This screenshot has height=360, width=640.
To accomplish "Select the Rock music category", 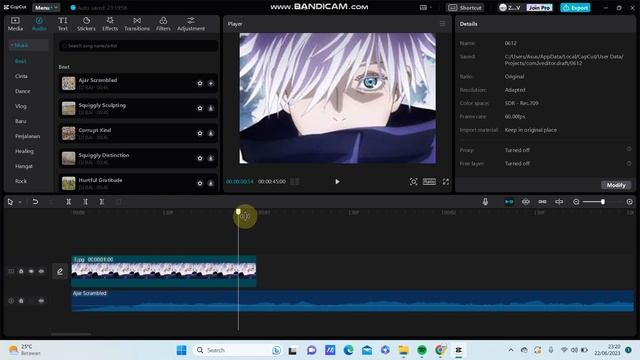I will point(21,181).
